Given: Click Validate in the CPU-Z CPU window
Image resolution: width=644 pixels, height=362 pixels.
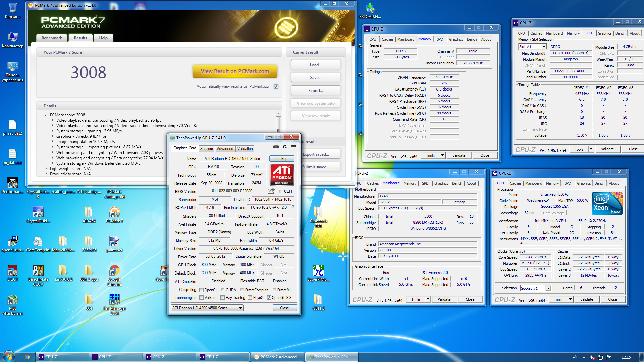Looking at the screenshot, I should (587, 299).
